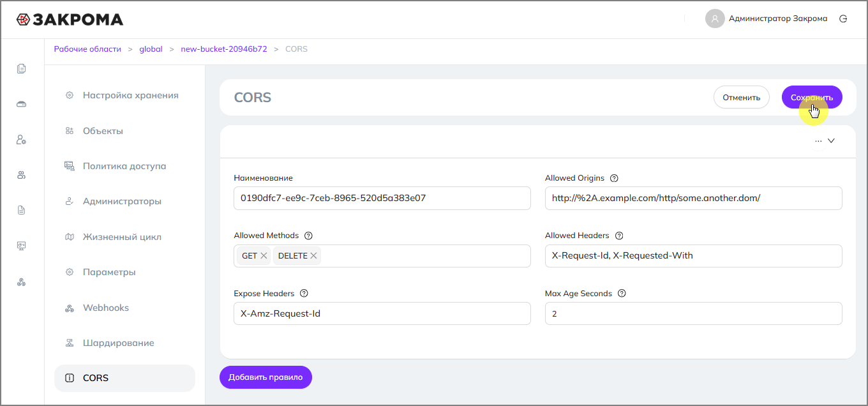Screen dimensions: 868x406
Task: Open cluster nodes icon in left rail
Action: coord(22,282)
